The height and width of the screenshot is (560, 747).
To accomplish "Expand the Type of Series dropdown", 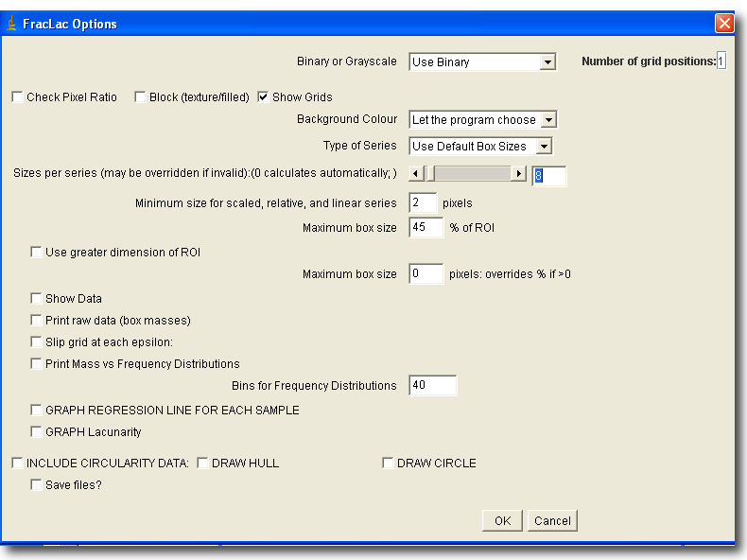I will coord(480,147).
